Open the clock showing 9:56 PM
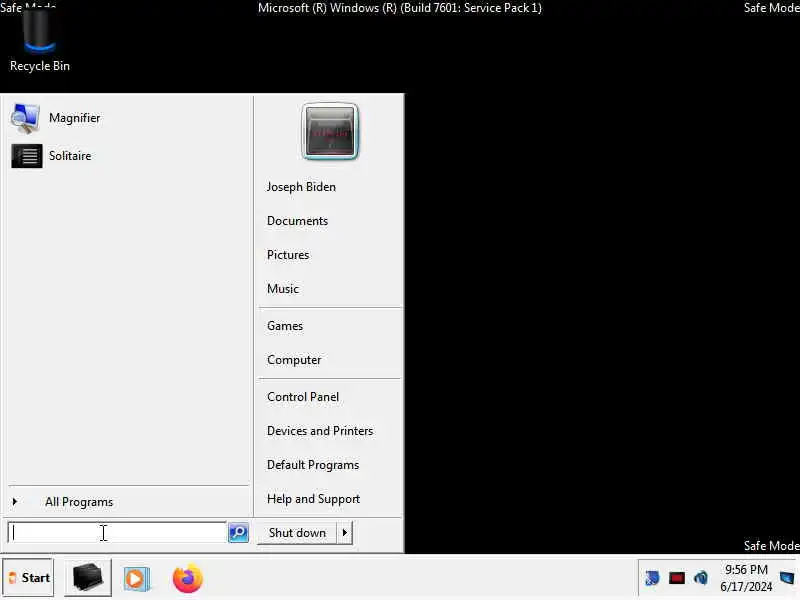 pos(746,578)
